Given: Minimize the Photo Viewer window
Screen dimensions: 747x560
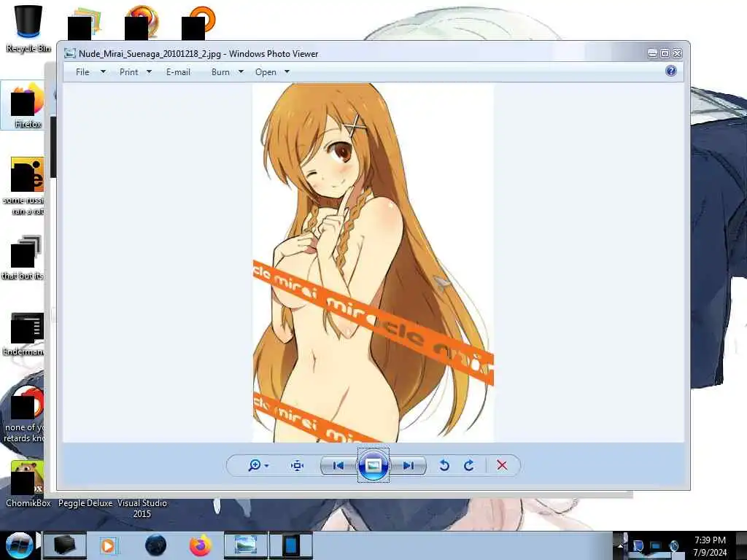Looking at the screenshot, I should click(x=653, y=54).
